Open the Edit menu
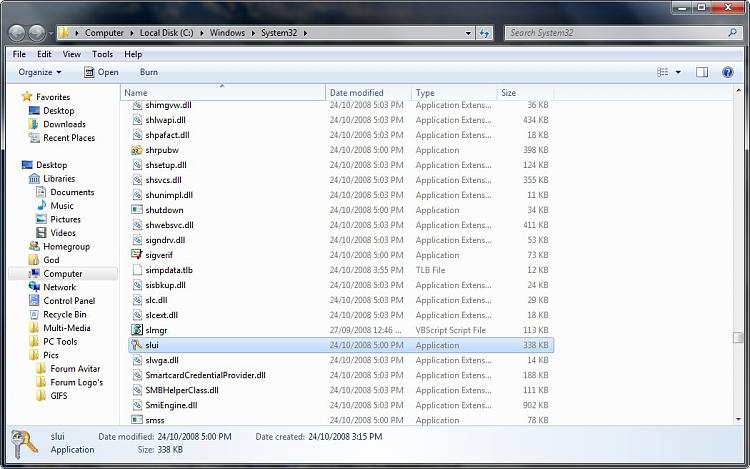The height and width of the screenshot is (469, 750). [x=44, y=54]
